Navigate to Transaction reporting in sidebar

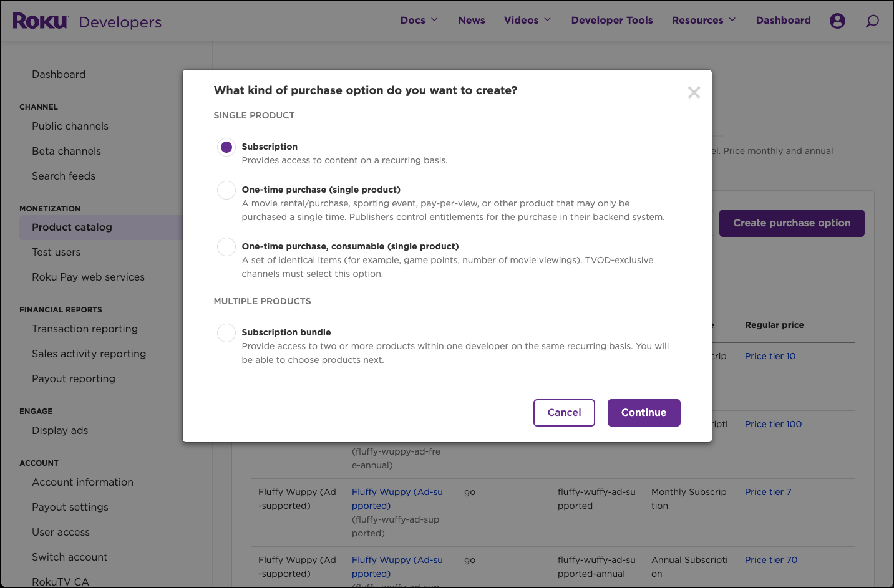85,329
